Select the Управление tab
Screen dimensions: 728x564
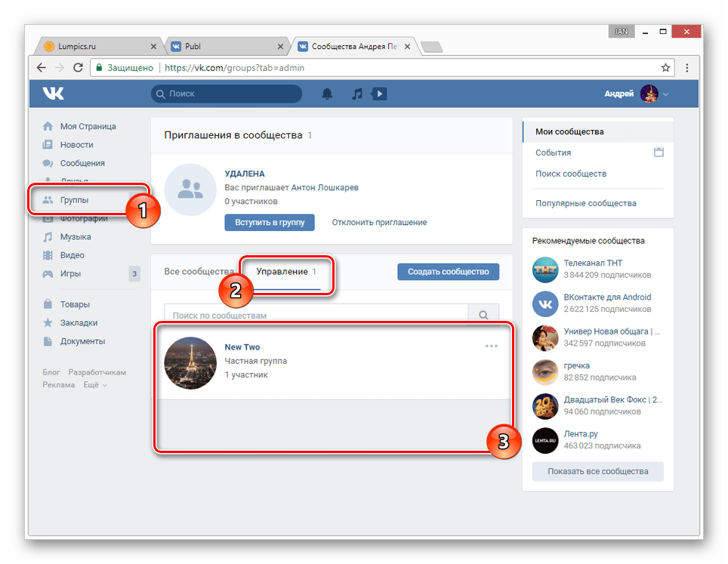[x=282, y=271]
